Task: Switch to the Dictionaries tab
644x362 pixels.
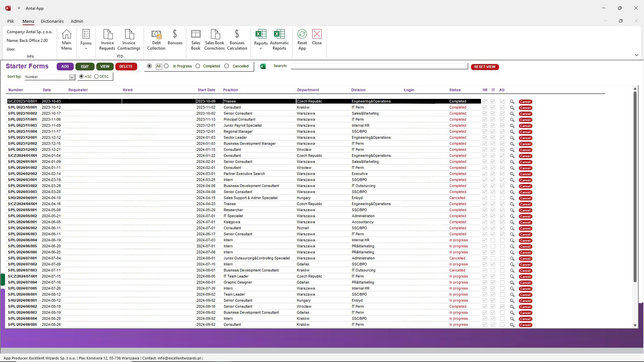Action: 52,21
